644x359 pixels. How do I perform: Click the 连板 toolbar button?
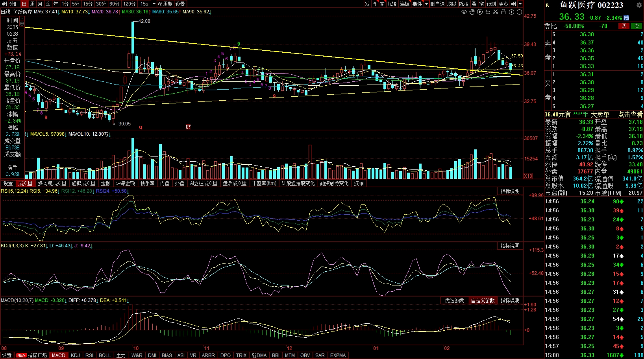tap(405, 4)
